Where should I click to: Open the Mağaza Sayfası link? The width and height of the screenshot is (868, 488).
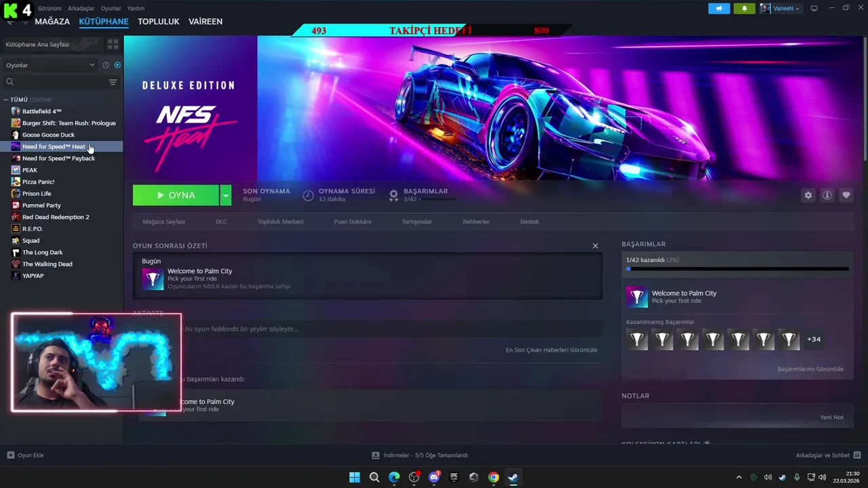point(163,222)
